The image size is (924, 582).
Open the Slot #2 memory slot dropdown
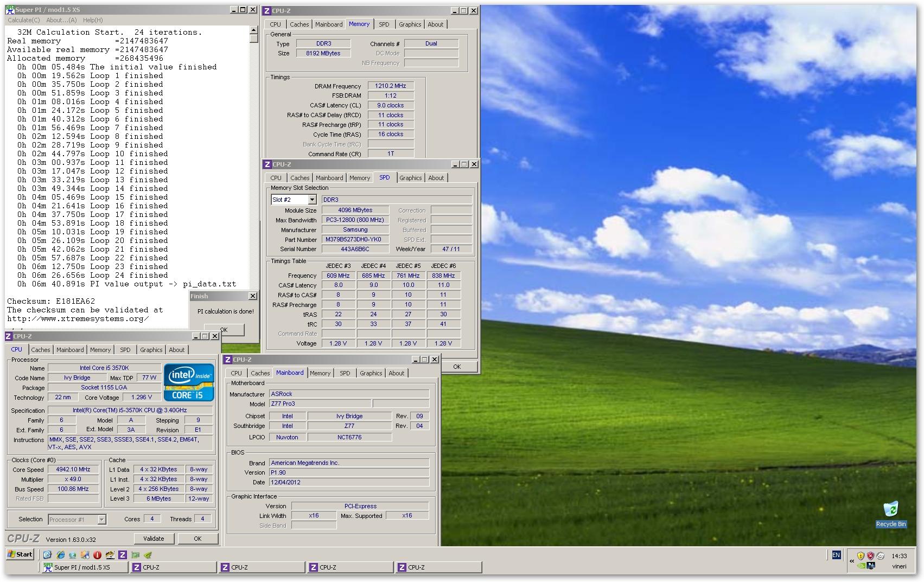[x=312, y=200]
